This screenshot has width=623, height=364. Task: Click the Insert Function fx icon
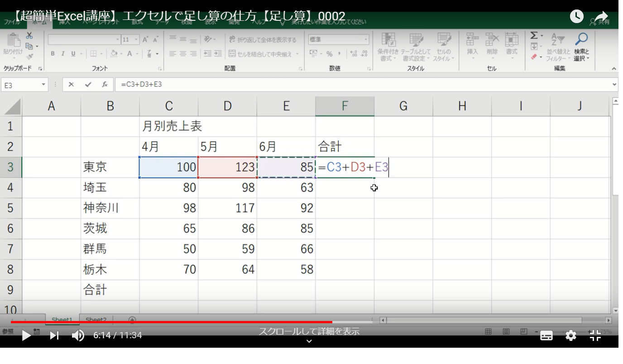[105, 85]
